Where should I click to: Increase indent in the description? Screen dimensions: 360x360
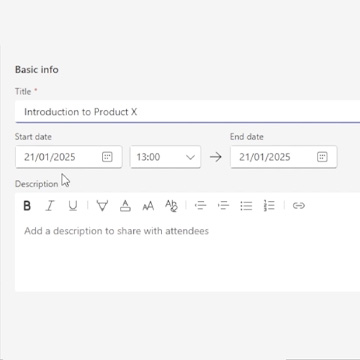(x=223, y=206)
